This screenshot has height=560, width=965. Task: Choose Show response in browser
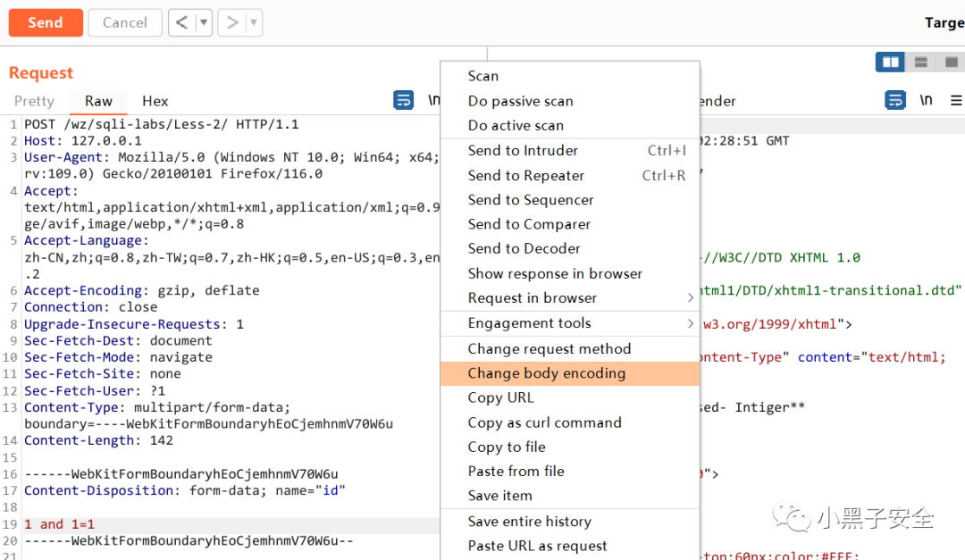[x=570, y=274]
